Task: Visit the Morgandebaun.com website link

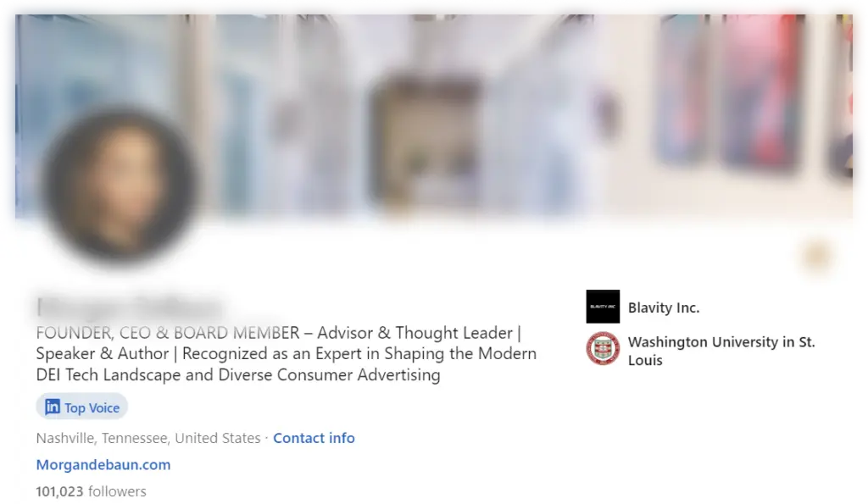Action: coord(103,465)
